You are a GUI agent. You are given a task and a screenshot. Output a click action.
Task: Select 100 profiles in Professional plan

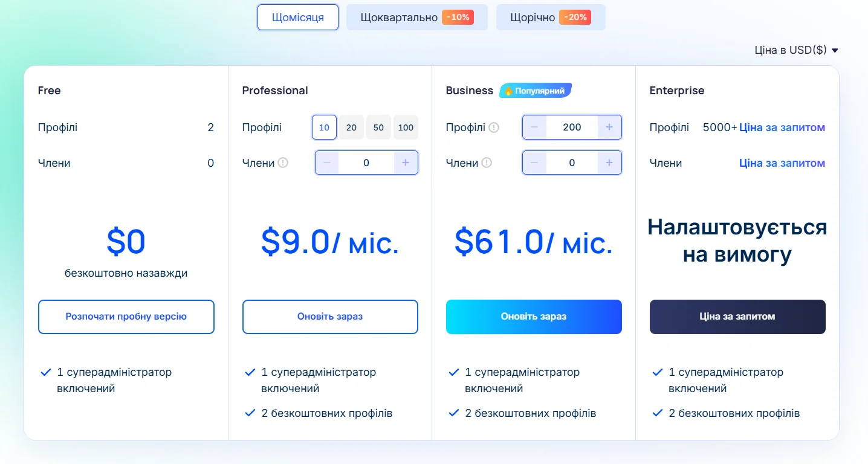tap(406, 127)
